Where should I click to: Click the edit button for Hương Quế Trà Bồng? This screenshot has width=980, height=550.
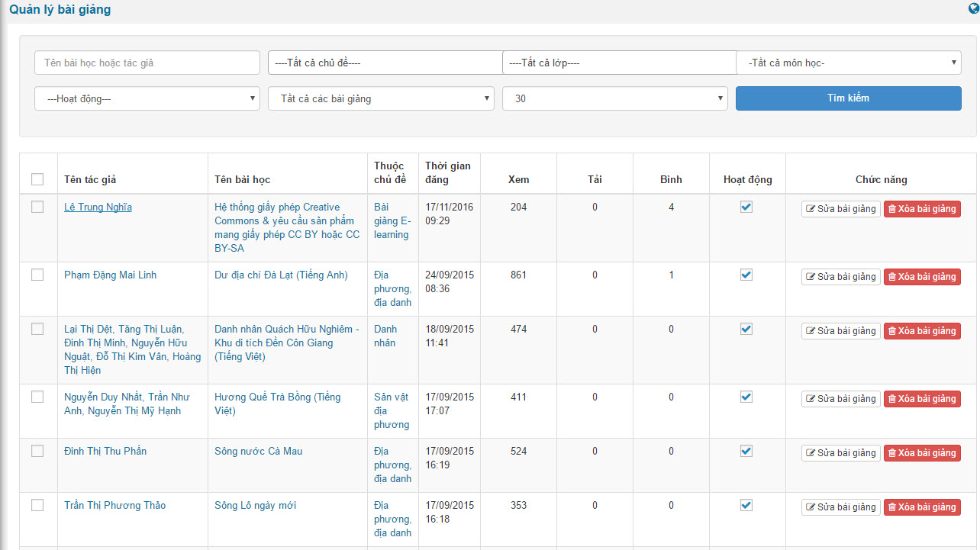pos(840,399)
